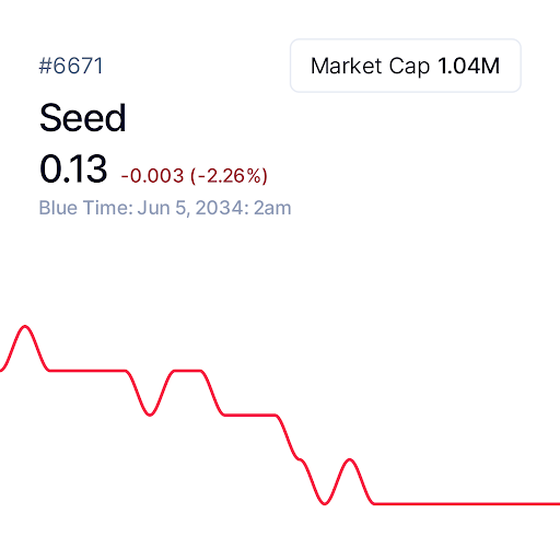Click the (-2.26%) percent change
The height and width of the screenshot is (560, 560).
(229, 176)
